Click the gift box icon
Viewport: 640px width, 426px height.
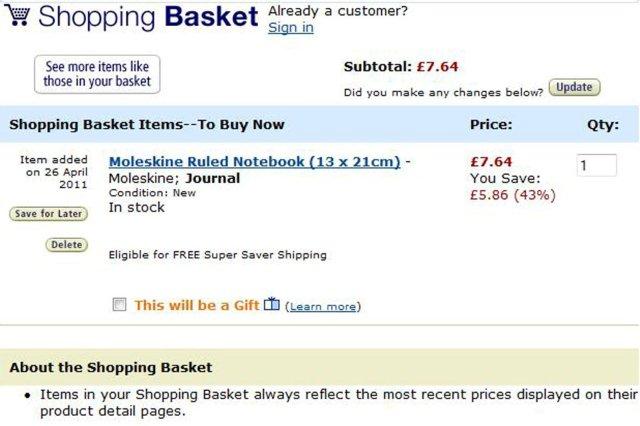[272, 305]
